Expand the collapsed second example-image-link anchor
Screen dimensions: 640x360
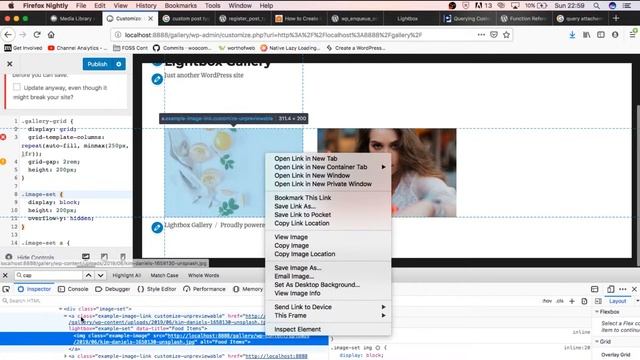(65, 356)
